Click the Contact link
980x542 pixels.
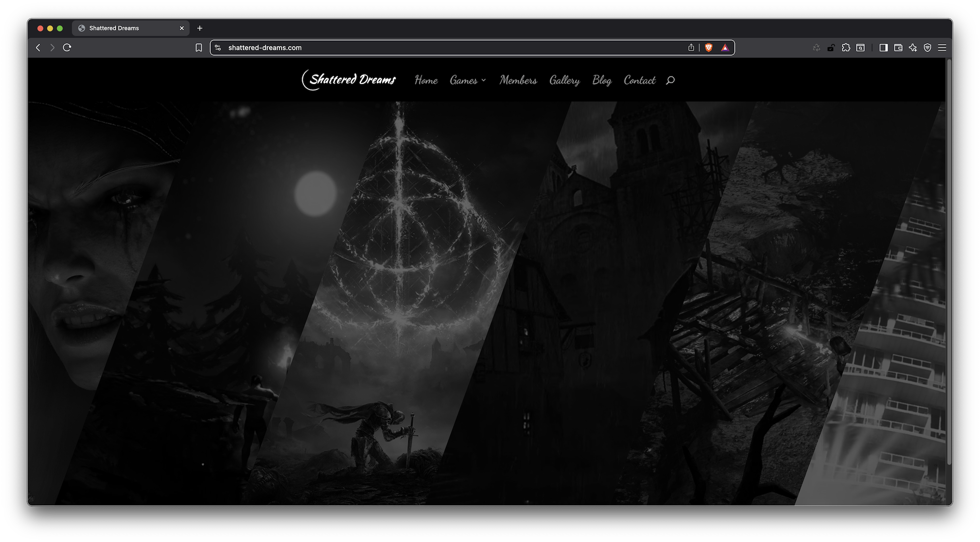tap(639, 80)
